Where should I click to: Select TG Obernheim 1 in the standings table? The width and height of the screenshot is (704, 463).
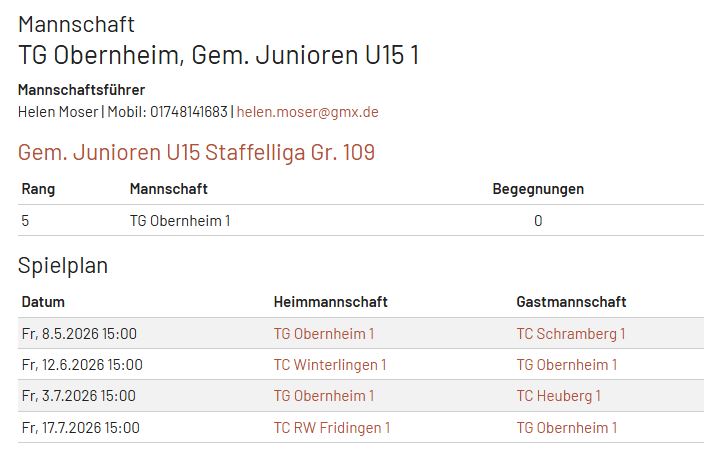tap(180, 221)
